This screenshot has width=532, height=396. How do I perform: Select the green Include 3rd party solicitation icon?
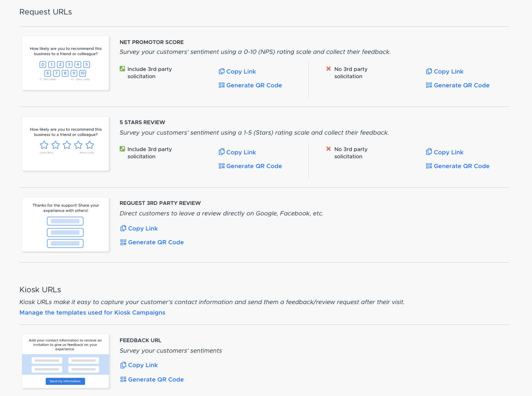[x=122, y=69]
